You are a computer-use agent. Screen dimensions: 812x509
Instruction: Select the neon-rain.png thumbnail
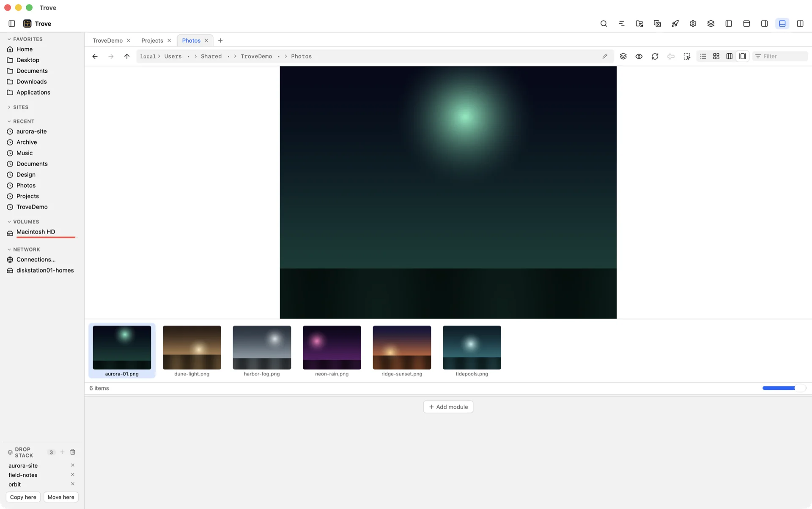(332, 350)
